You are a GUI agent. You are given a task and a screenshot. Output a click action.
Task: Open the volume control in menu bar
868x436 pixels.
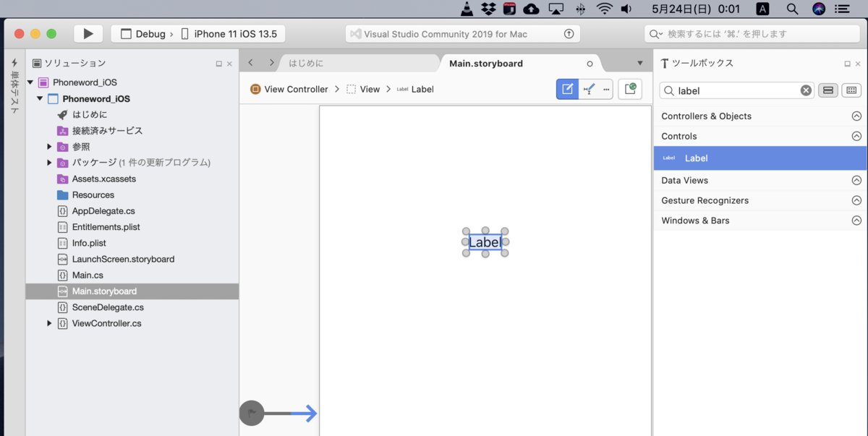point(626,9)
